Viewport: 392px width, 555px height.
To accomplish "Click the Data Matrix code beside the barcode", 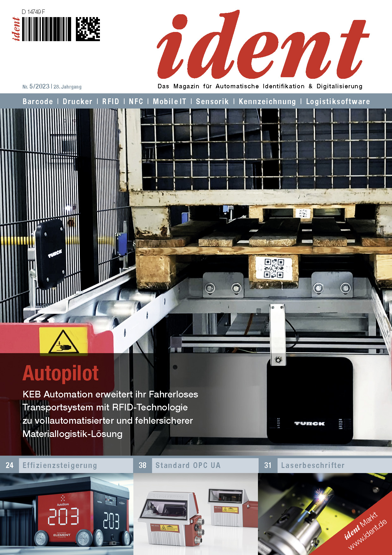I will click(88, 29).
